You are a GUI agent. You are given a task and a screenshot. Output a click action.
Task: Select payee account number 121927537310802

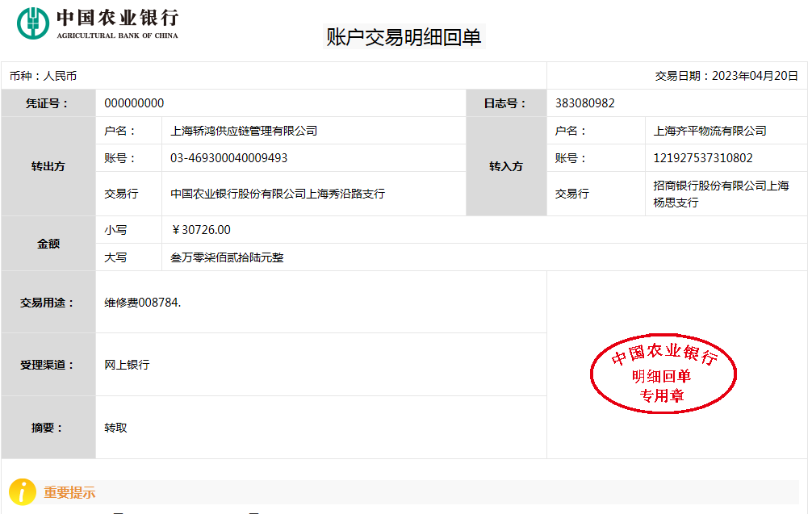click(702, 158)
